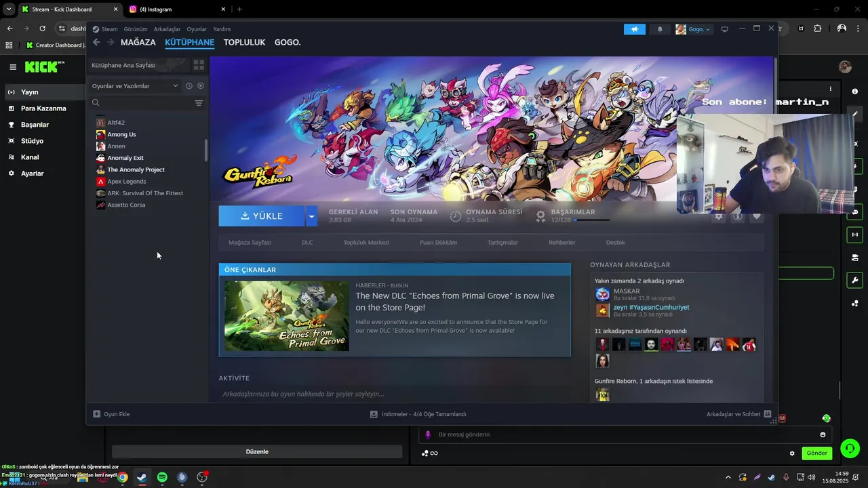Click the Kick chat message field
The width and height of the screenshot is (868, 488).
pyautogui.click(x=624, y=434)
